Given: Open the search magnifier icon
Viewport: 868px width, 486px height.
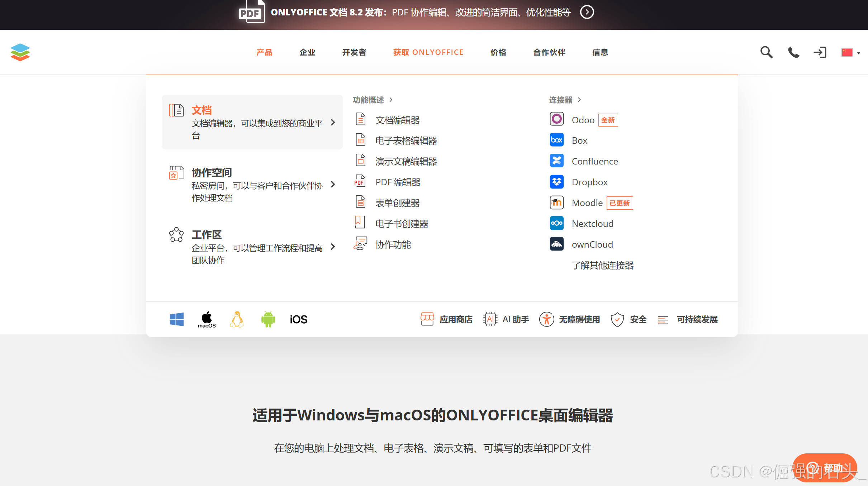Looking at the screenshot, I should [x=767, y=52].
